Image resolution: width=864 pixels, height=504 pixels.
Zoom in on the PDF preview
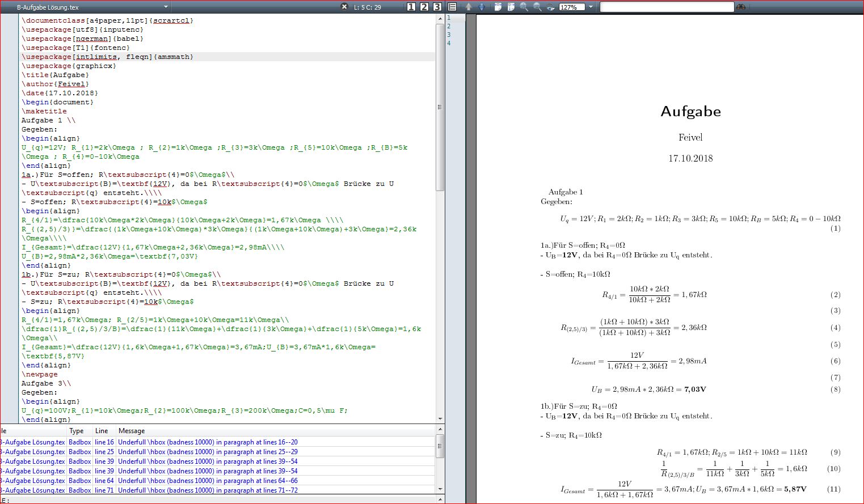click(524, 7)
